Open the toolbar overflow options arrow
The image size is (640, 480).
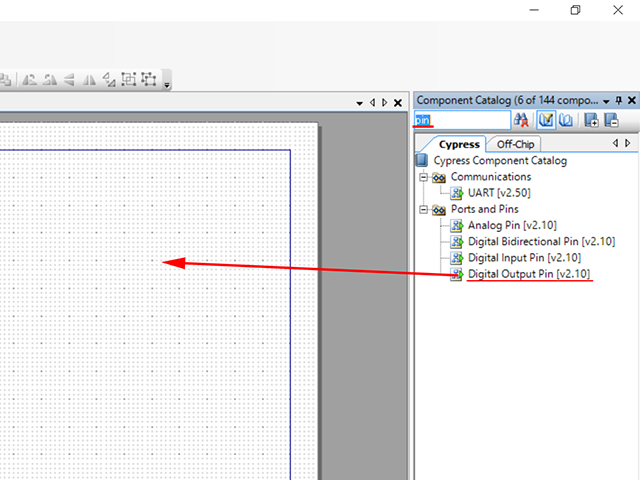pyautogui.click(x=167, y=85)
